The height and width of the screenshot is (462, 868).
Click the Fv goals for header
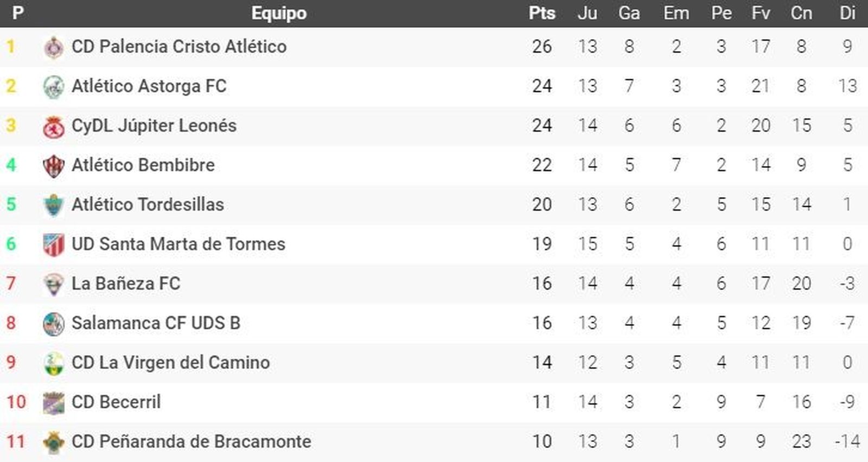tap(761, 13)
